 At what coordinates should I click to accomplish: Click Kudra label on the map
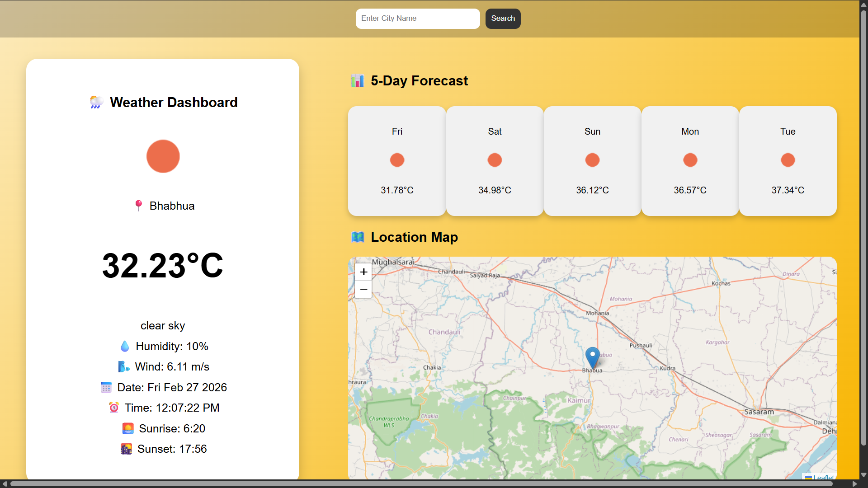coord(667,368)
